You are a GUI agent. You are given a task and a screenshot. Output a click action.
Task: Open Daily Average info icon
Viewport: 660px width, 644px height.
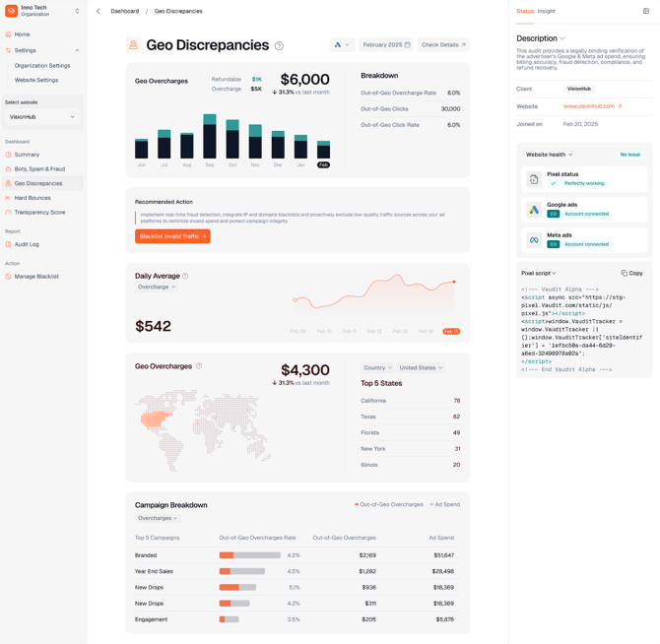[185, 276]
